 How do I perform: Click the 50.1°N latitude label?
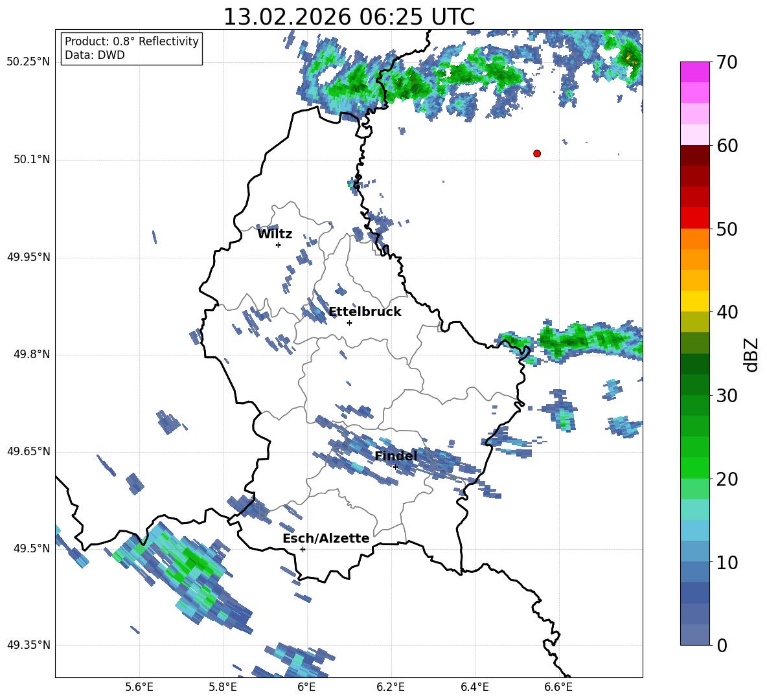[x=31, y=159]
